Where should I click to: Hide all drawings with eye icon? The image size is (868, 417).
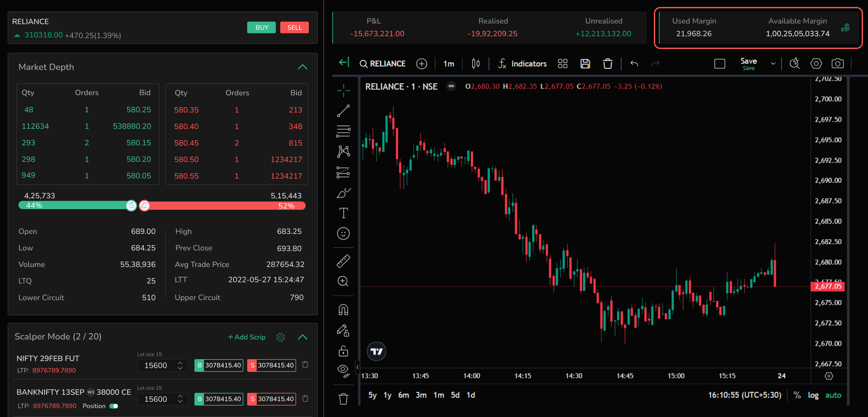click(x=343, y=371)
